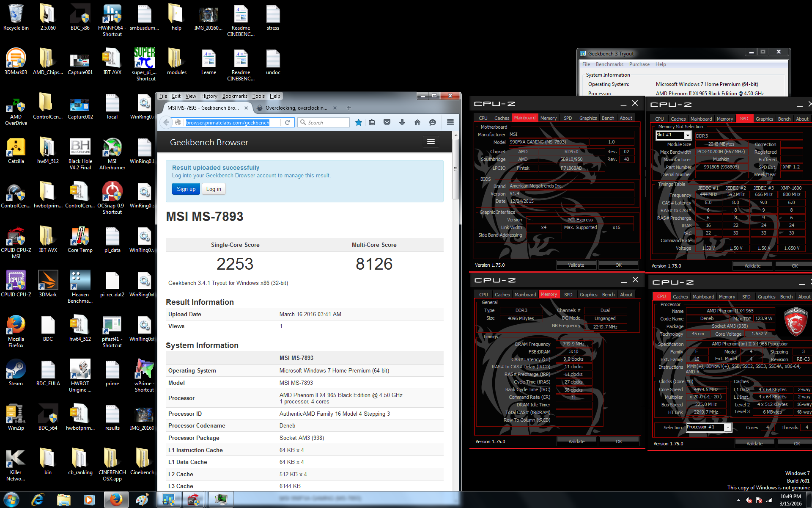
Task: Reload the page in Firefox
Action: point(287,122)
